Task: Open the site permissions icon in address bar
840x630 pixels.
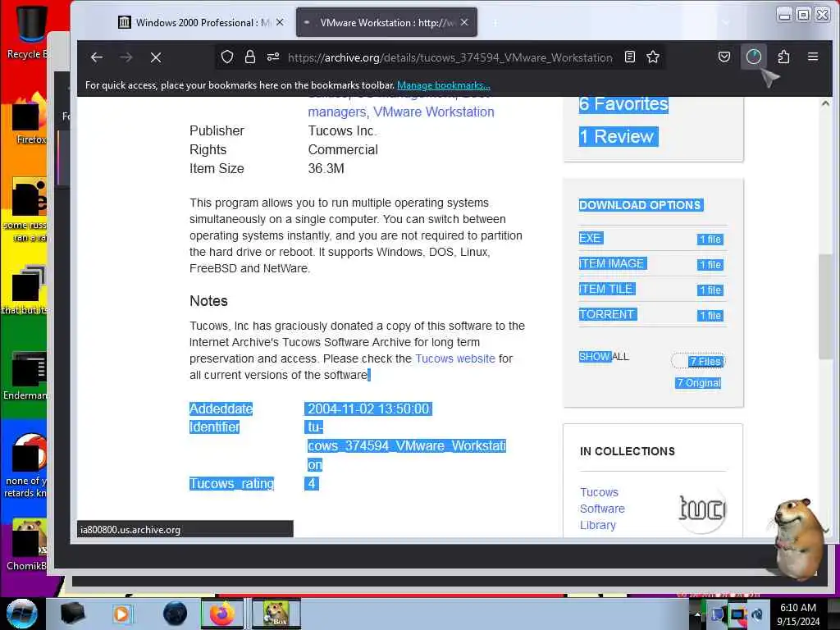Action: point(273,57)
